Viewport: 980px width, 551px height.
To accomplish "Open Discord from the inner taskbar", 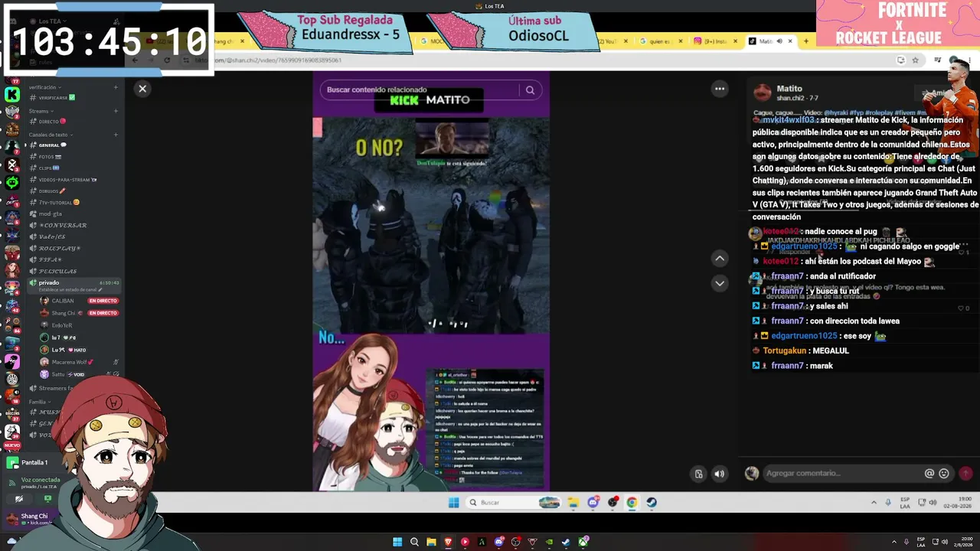I will coord(593,503).
